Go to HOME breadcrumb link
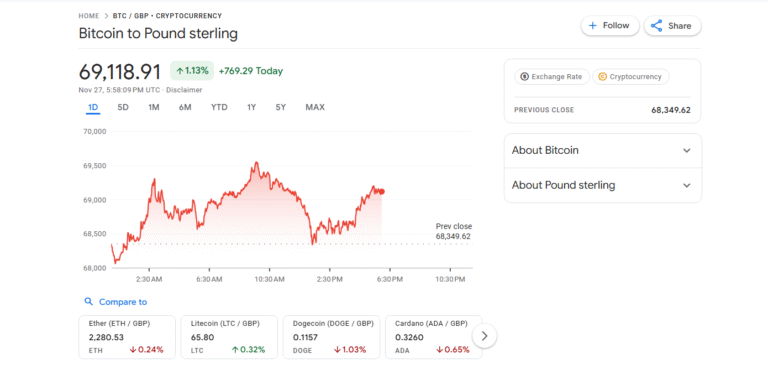768x369 pixels. coord(89,16)
